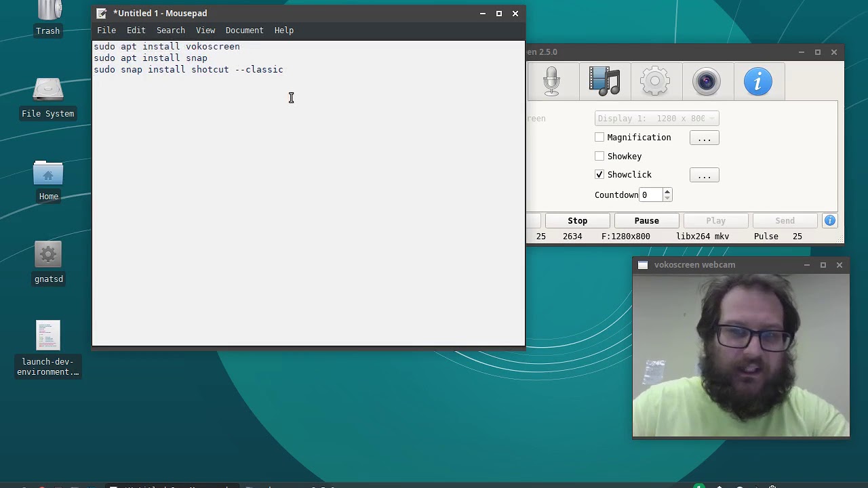Open the Search menu in Mousepad
The image size is (868, 488).
[x=170, y=30]
